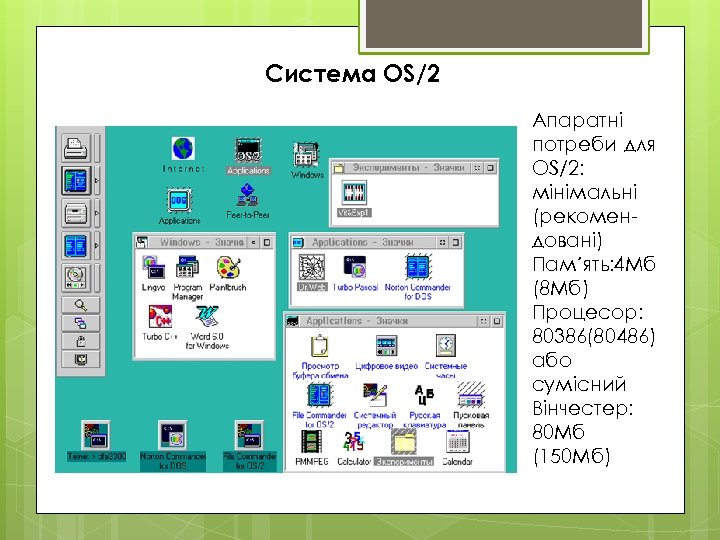This screenshot has height=540, width=720.
Task: Click the multimedia CD player icon on LaunchPad
Action: tap(76, 278)
